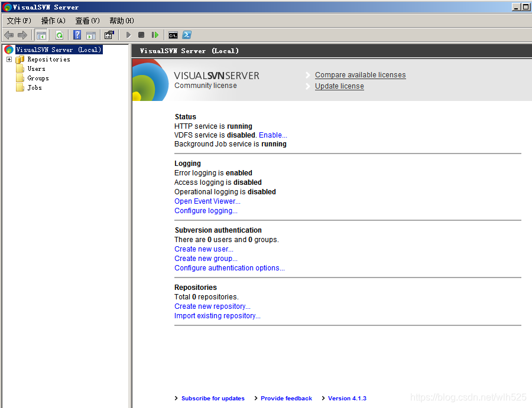Click Create new repository... link
The width and height of the screenshot is (532, 408).
coord(212,306)
